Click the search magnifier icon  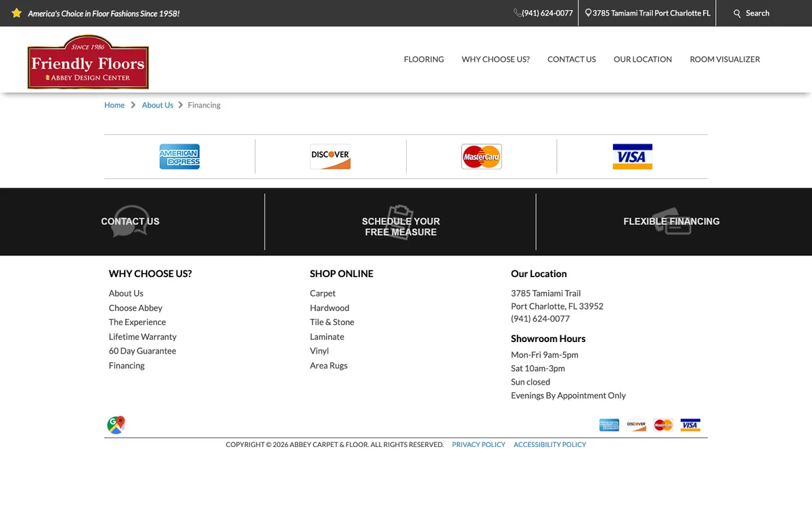tap(738, 14)
